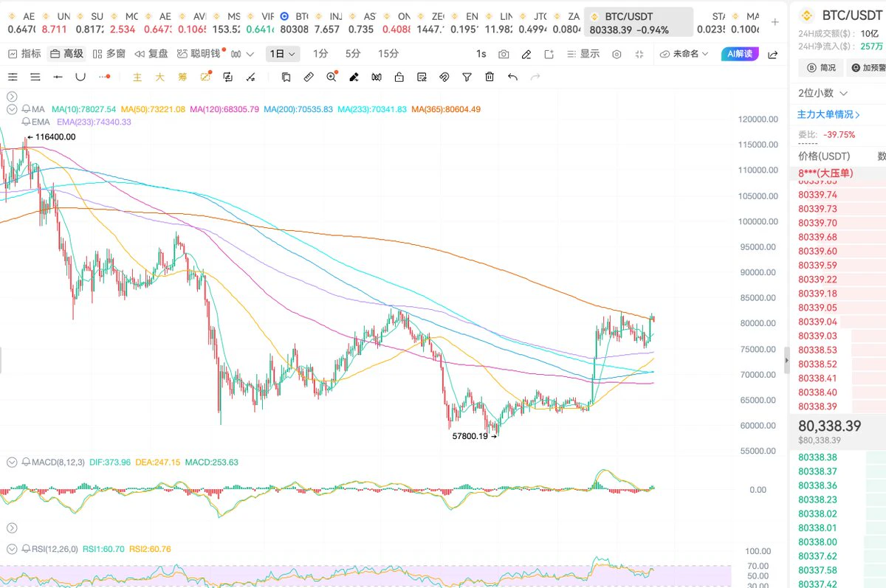Open chart settings hexagon icon

pyautogui.click(x=617, y=55)
